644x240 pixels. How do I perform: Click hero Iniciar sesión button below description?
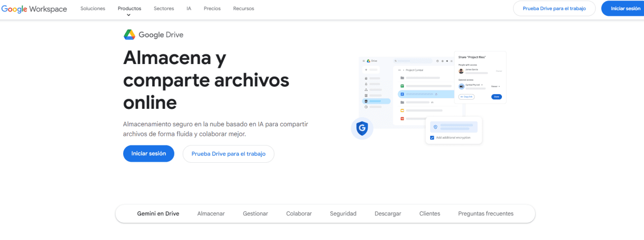pyautogui.click(x=149, y=154)
